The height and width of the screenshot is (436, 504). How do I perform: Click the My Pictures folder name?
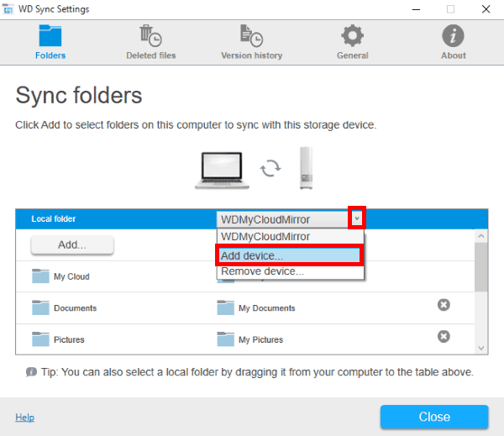click(260, 339)
